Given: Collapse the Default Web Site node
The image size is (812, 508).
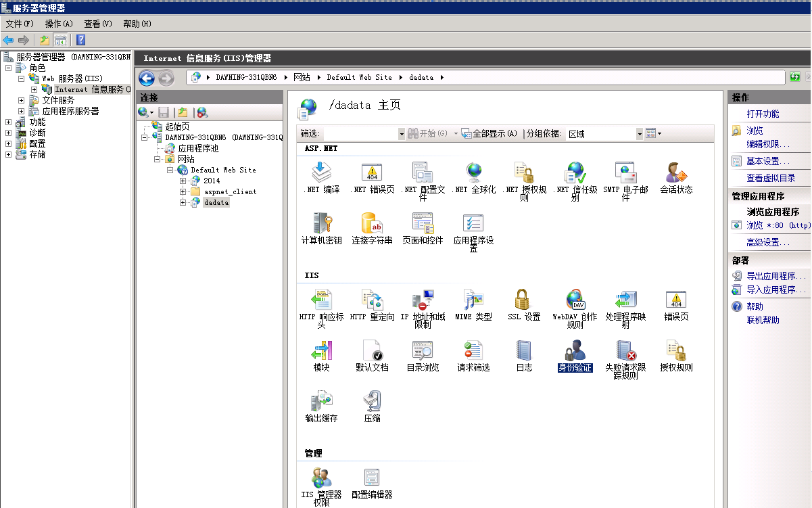Looking at the screenshot, I should click(170, 170).
